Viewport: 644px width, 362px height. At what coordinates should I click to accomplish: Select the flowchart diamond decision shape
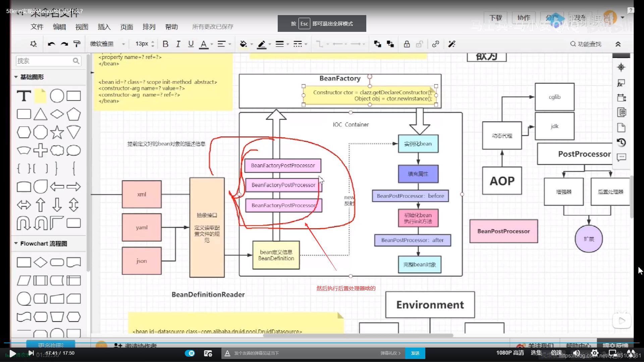coord(40,262)
